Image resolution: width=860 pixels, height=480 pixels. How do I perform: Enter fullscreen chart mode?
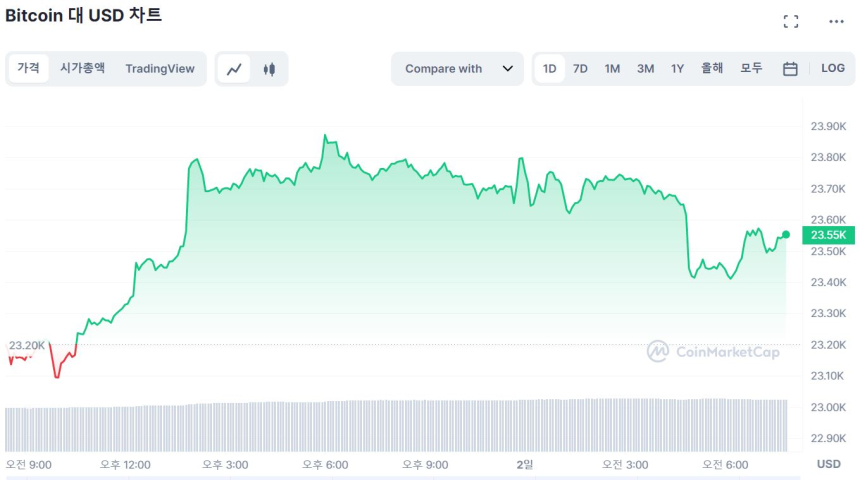click(x=791, y=21)
